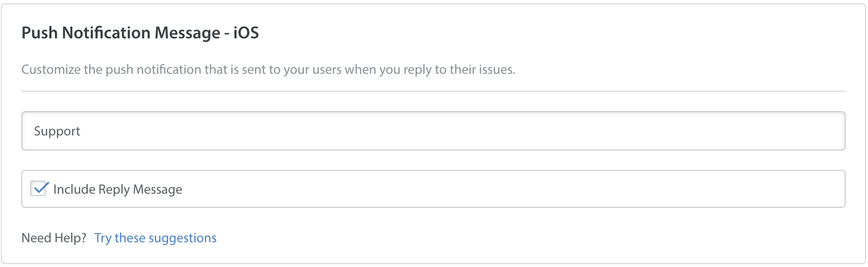
Task: Open the Try these suggestions link
Action: [x=155, y=238]
